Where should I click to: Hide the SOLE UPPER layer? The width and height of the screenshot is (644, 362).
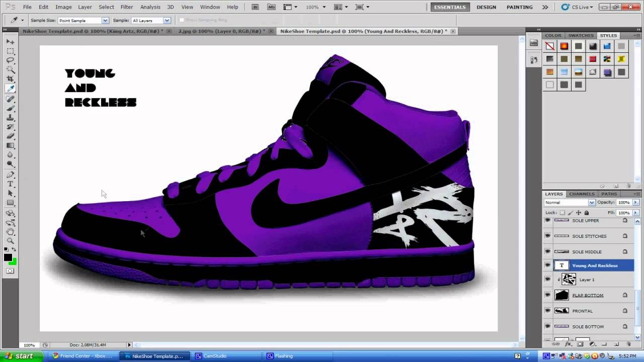point(547,221)
